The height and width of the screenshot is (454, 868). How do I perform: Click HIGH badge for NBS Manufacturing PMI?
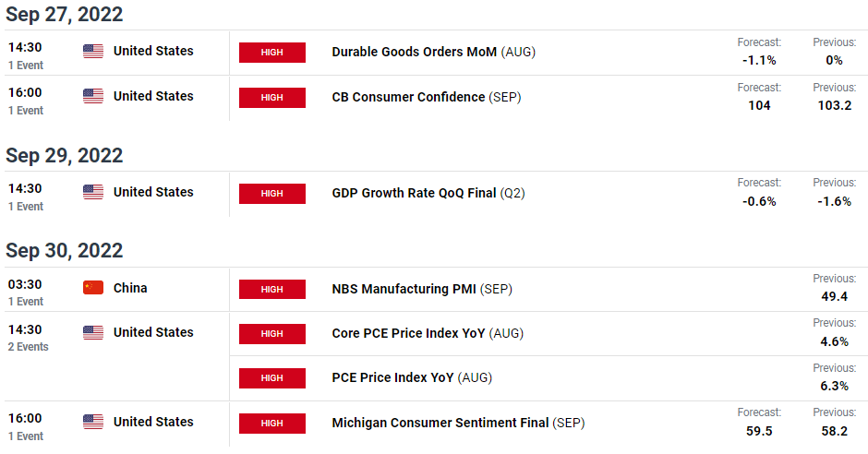[271, 289]
